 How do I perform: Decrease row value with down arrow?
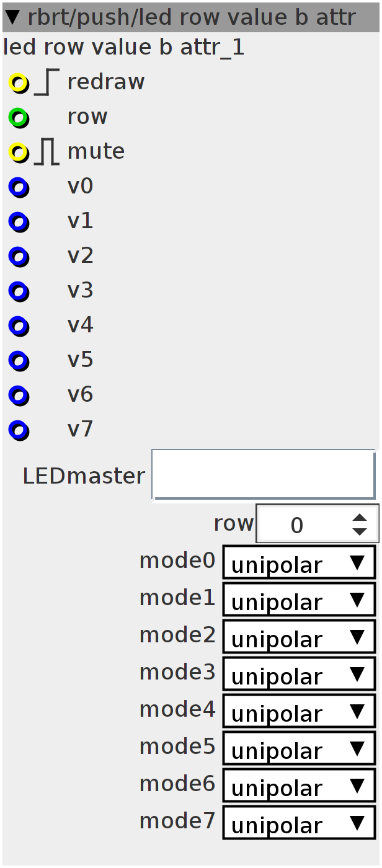click(360, 531)
